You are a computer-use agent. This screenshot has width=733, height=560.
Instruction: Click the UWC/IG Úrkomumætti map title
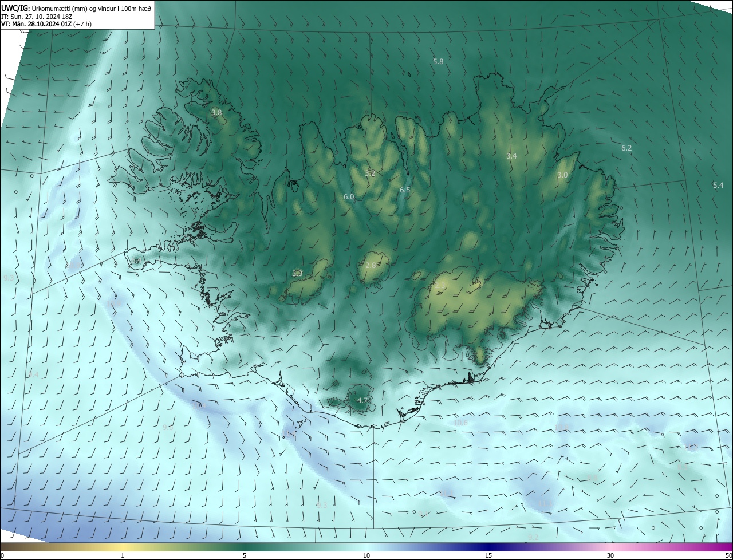coord(76,7)
